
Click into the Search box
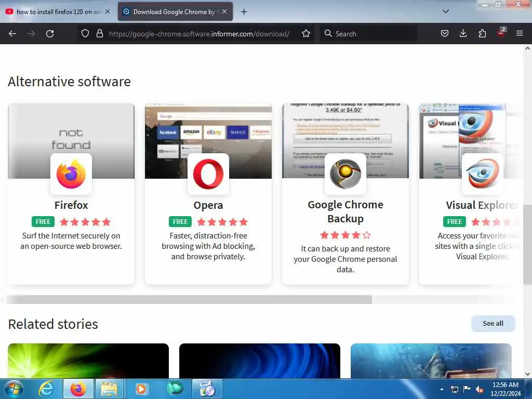click(368, 34)
